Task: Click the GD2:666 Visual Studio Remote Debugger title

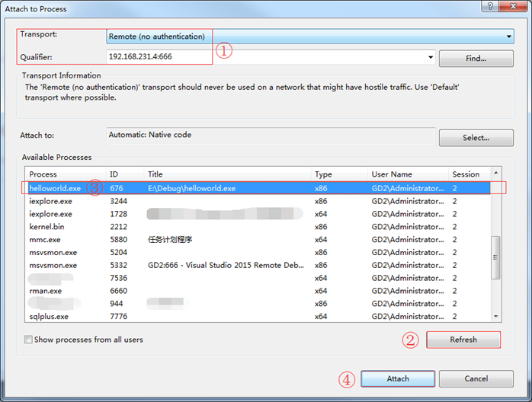Action: tap(226, 265)
